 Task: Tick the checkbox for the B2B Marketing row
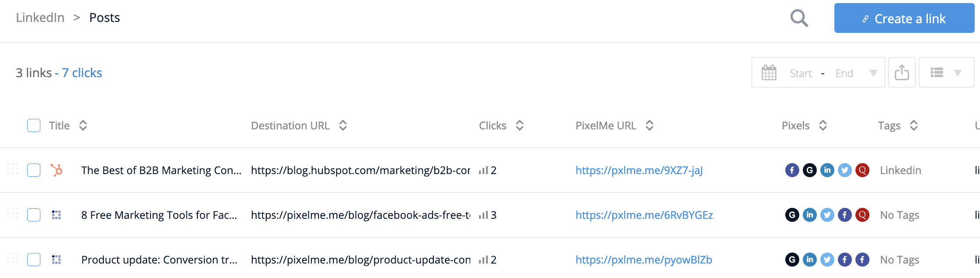click(33, 170)
